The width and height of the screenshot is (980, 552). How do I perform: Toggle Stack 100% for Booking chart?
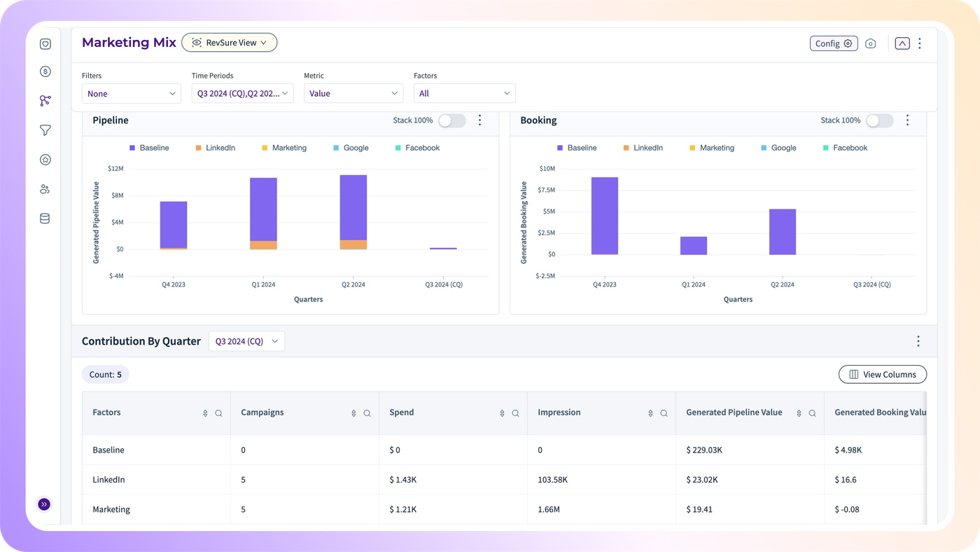[x=879, y=120]
